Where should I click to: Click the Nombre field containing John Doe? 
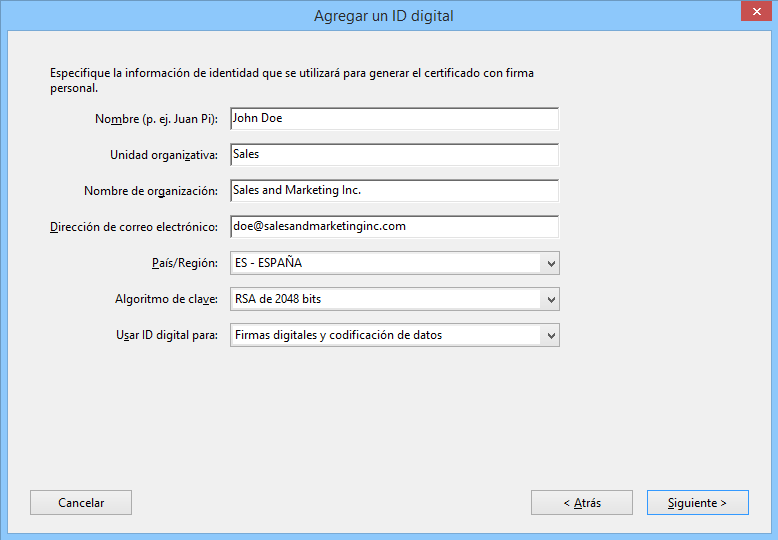(393, 118)
